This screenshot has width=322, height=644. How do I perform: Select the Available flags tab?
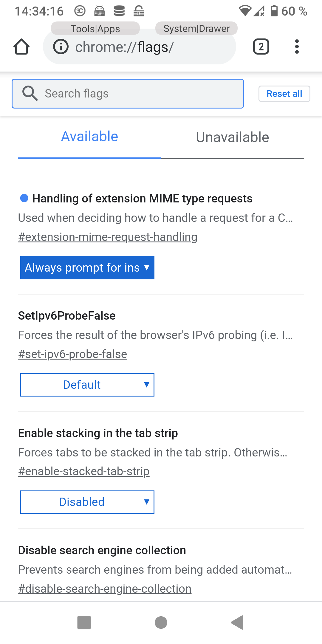pyautogui.click(x=89, y=136)
